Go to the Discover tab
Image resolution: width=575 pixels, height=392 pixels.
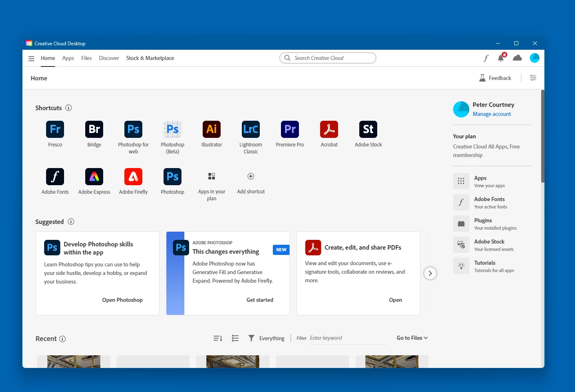coord(109,58)
